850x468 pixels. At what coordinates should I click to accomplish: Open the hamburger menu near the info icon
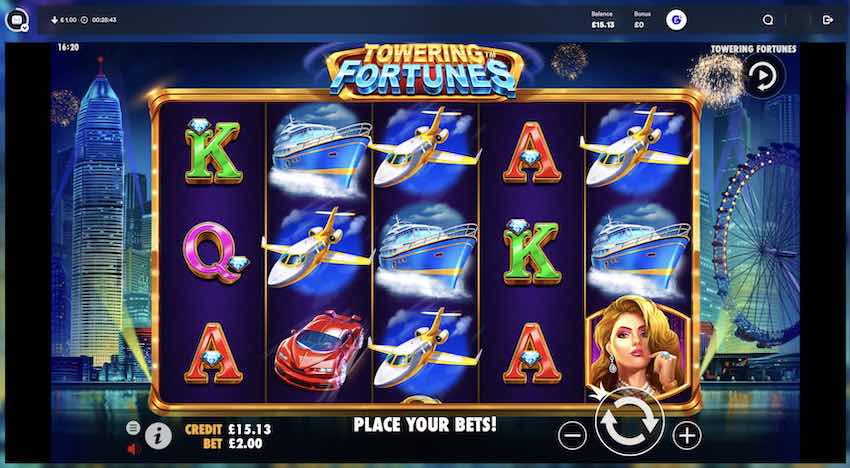(x=133, y=428)
